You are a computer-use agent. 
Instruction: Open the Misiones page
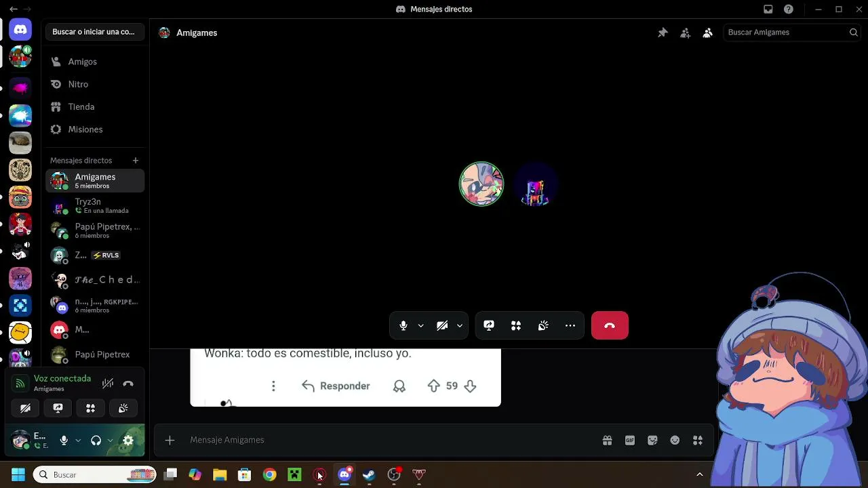point(95,129)
